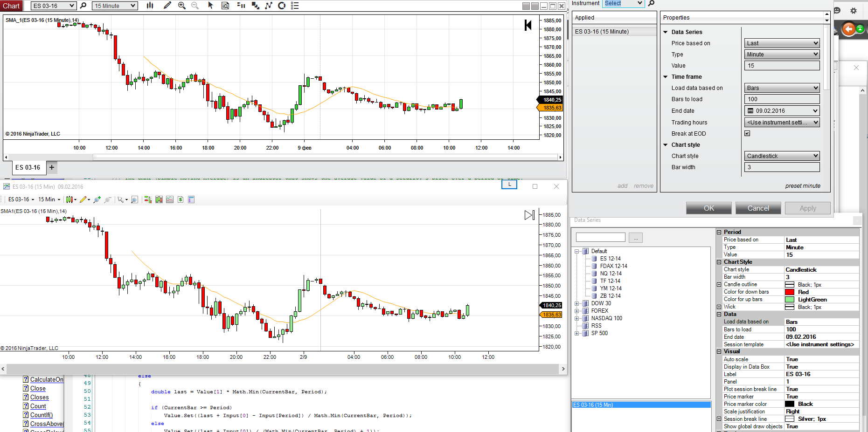Click the add link under Applied list

(623, 186)
